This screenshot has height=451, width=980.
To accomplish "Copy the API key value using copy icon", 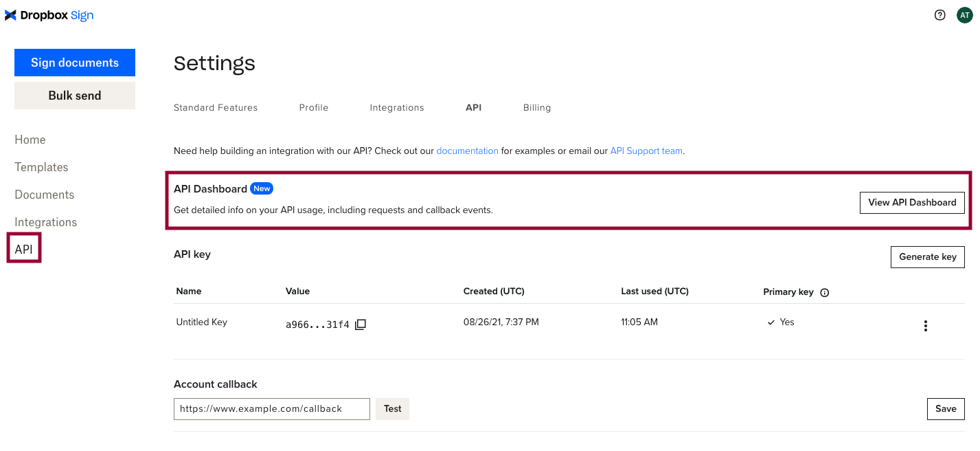I will 360,324.
